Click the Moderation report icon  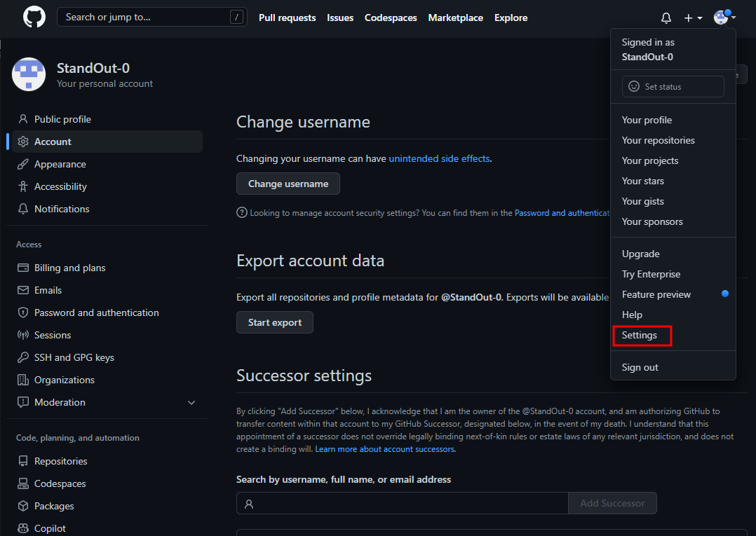(22, 402)
